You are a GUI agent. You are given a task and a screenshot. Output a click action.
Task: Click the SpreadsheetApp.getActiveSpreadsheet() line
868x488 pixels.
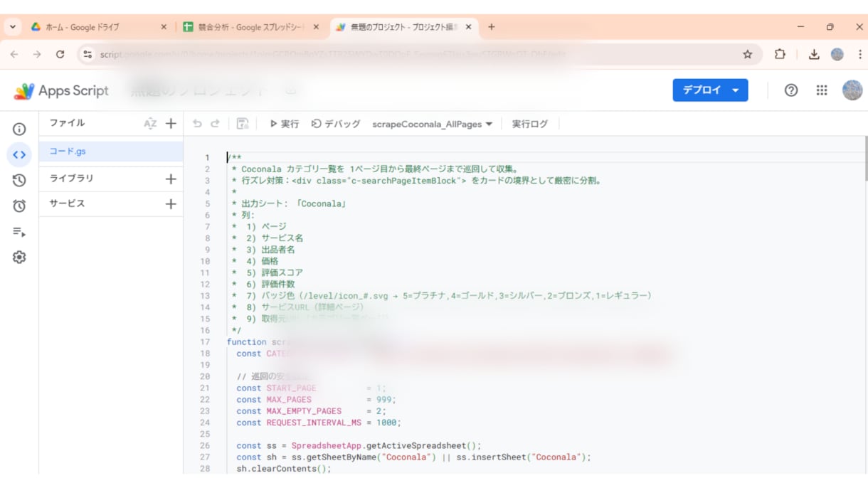tap(359, 446)
